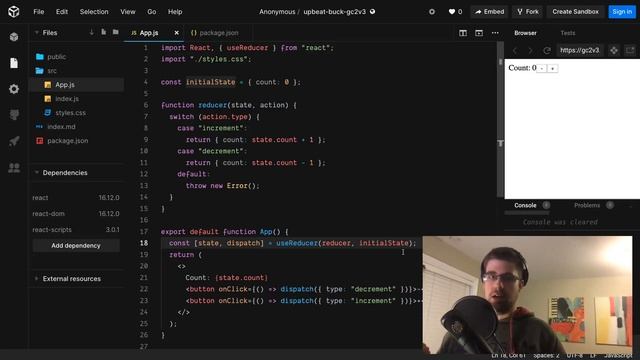
Task: Switch to the Browser preview tab
Action: click(x=525, y=33)
